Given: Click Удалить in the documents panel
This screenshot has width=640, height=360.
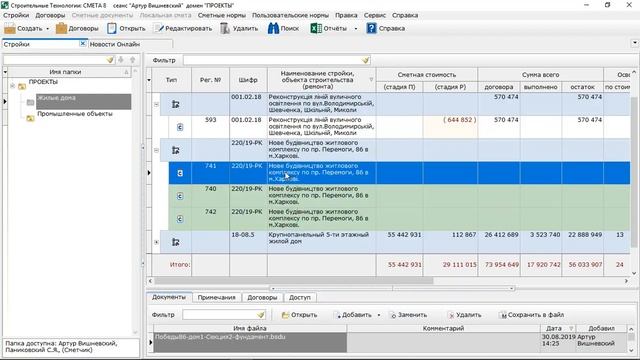Looking at the screenshot, I should pos(465,315).
